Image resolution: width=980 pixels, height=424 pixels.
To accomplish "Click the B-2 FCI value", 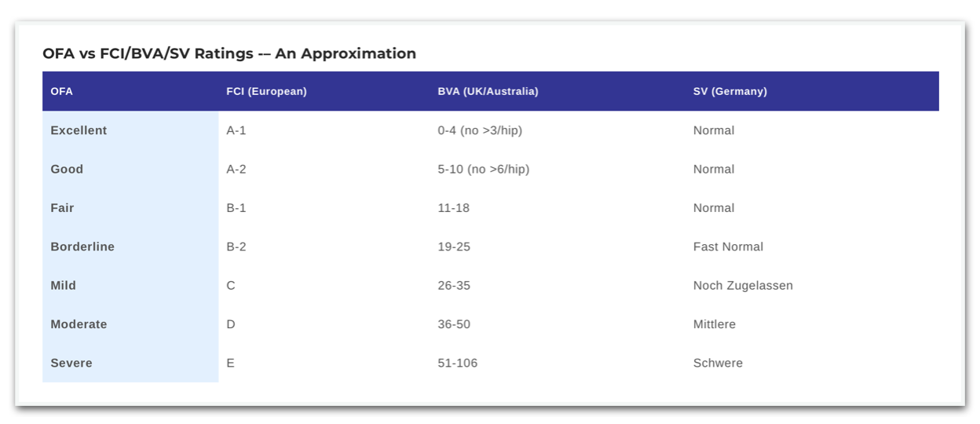I will pos(236,247).
